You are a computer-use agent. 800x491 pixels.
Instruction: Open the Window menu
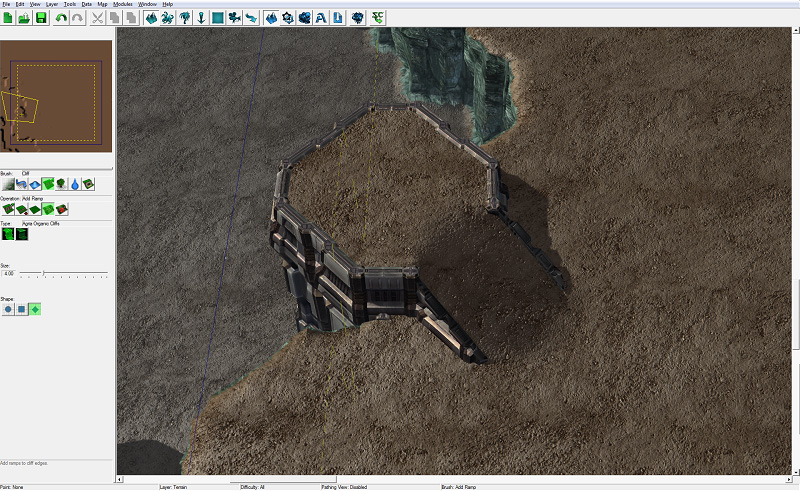147,4
